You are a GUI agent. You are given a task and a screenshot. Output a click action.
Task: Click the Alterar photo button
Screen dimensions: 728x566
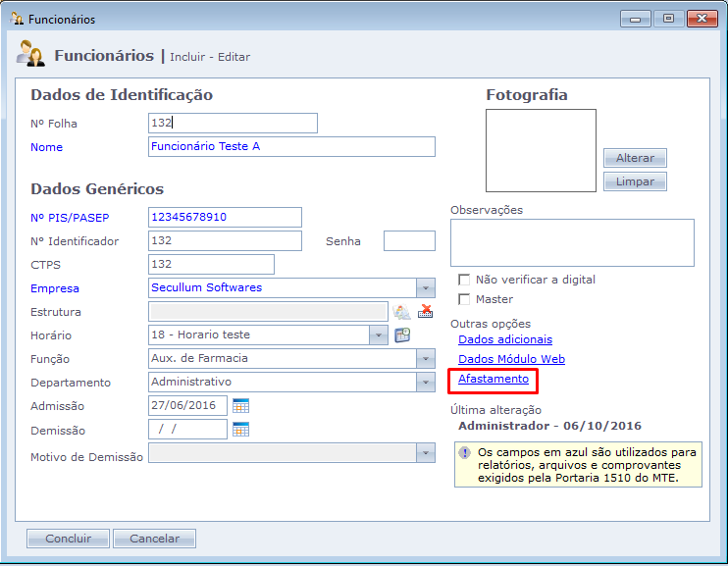click(635, 158)
